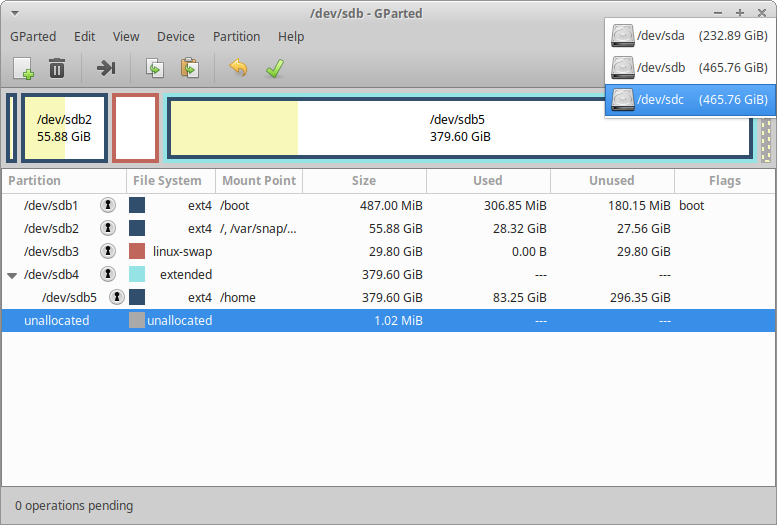The width and height of the screenshot is (777, 525).
Task: Undo last operation with yellow arrow icon
Action: [238, 68]
